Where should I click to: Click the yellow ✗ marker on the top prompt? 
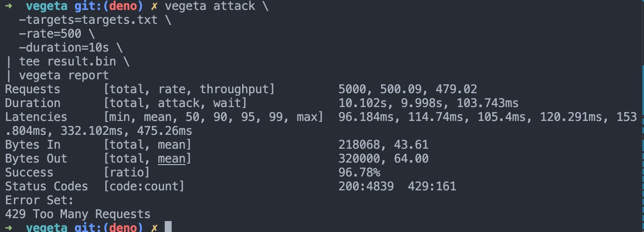pos(154,6)
